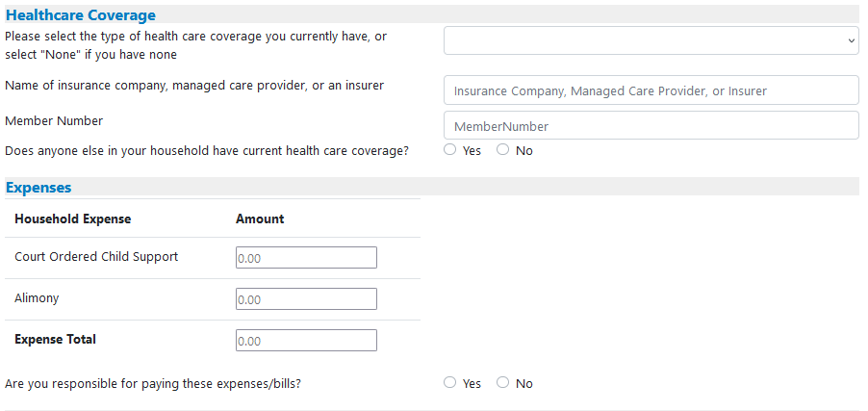Select Yes for household health care coverage
868x411 pixels.
(450, 150)
